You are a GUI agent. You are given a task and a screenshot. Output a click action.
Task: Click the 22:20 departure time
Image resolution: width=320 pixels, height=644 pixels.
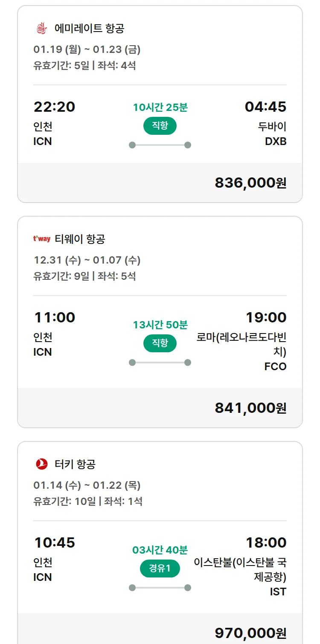(x=55, y=107)
